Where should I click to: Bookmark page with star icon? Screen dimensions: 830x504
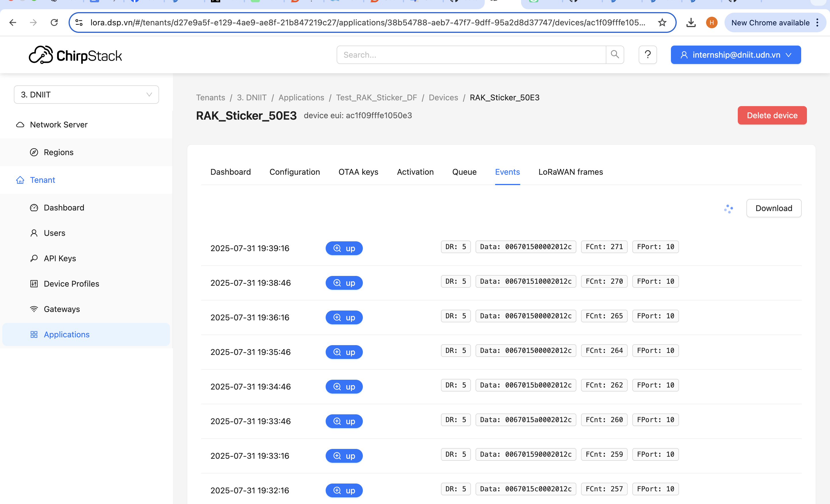click(x=662, y=22)
